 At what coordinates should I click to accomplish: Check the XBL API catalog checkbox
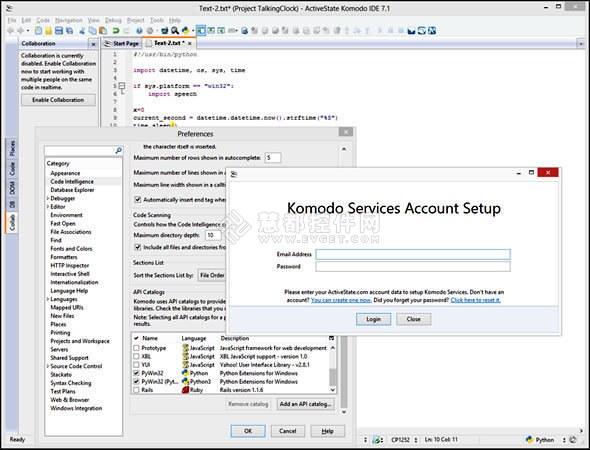pyautogui.click(x=136, y=356)
